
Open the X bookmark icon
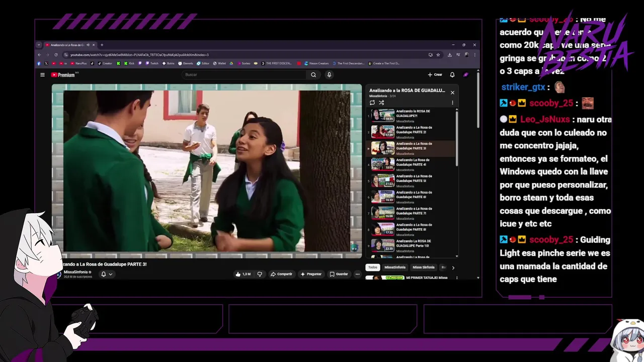(x=46, y=63)
